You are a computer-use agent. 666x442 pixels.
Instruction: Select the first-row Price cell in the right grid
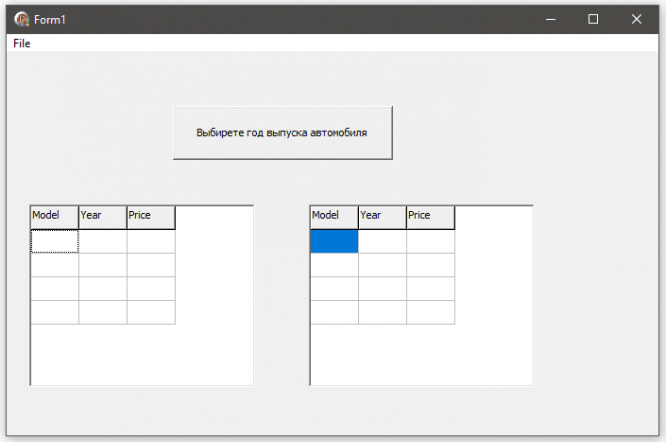pos(431,241)
